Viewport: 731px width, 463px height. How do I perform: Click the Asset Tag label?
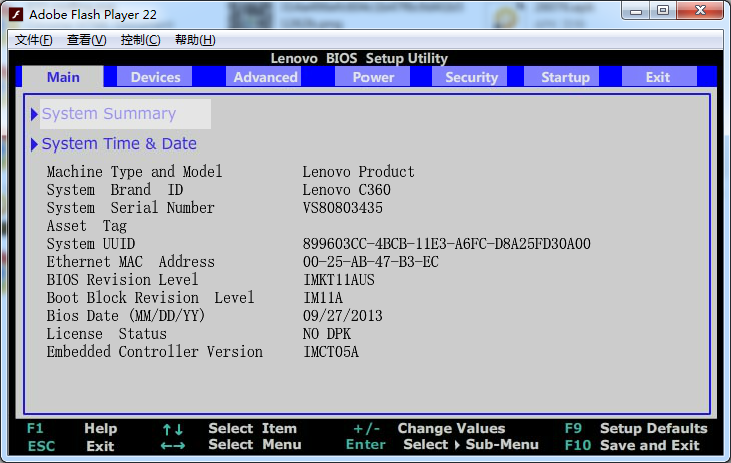tap(86, 226)
